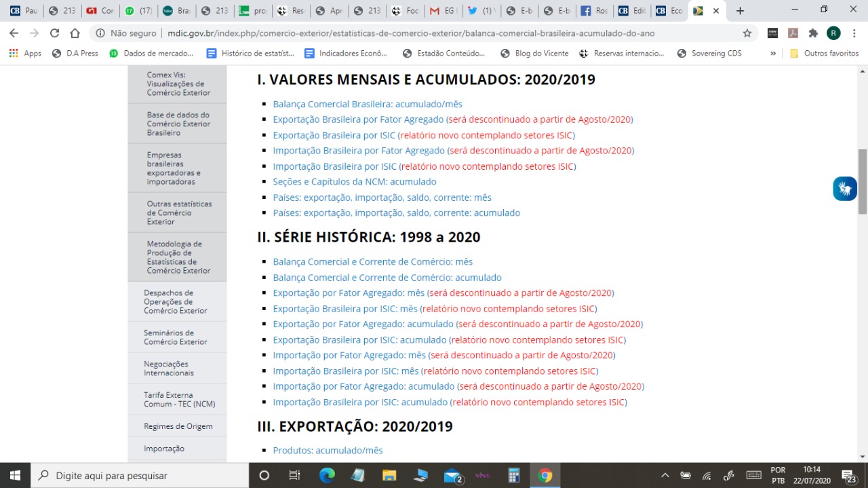The image size is (868, 488).
Task: Open the Chrome extensions puzzle icon
Action: (x=812, y=33)
